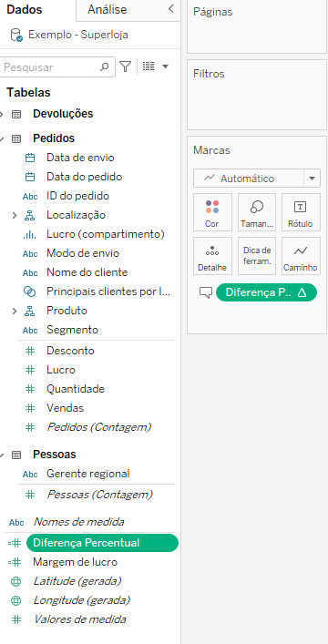Click the Caminho path marks card

301,256
